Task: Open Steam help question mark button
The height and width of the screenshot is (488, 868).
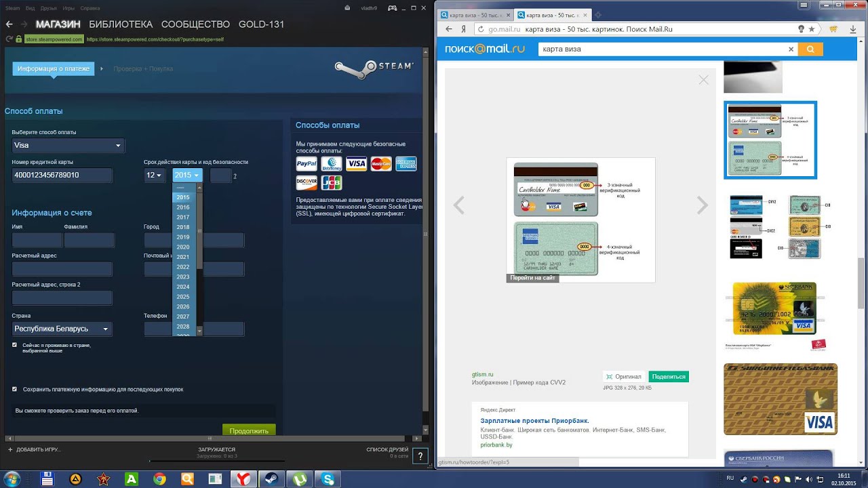Action: click(420, 456)
